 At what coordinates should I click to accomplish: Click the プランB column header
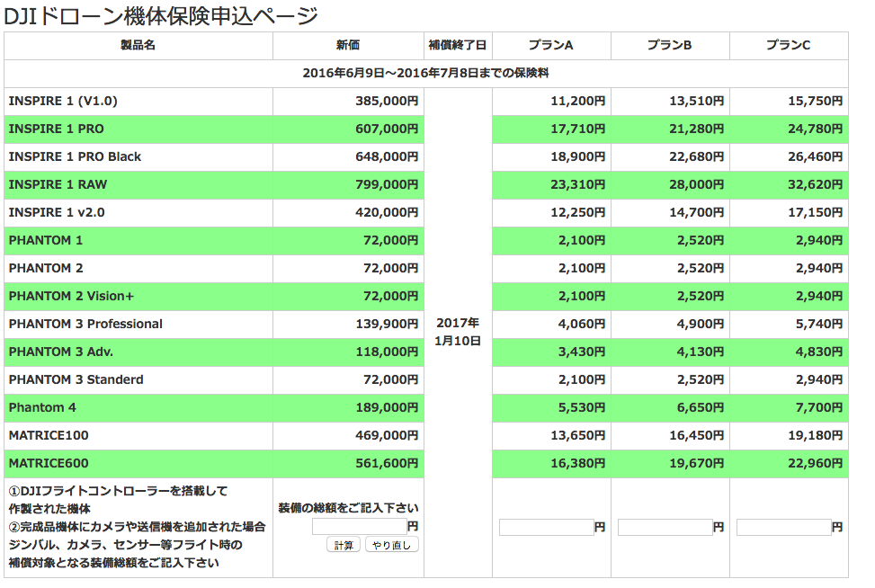pos(670,45)
